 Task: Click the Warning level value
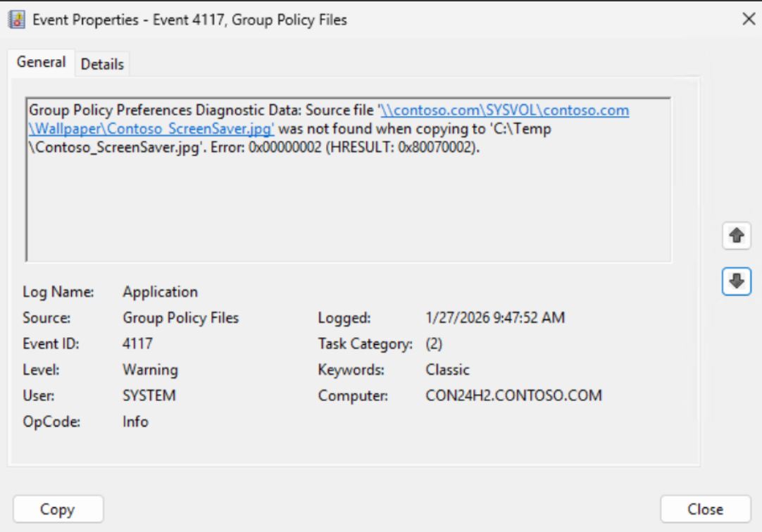150,369
